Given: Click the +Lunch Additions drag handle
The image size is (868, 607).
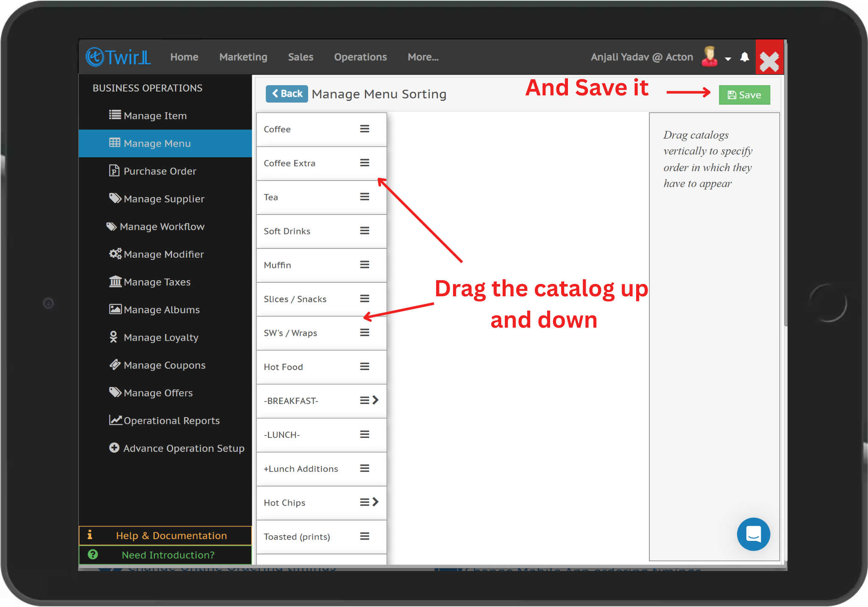Looking at the screenshot, I should coord(364,468).
